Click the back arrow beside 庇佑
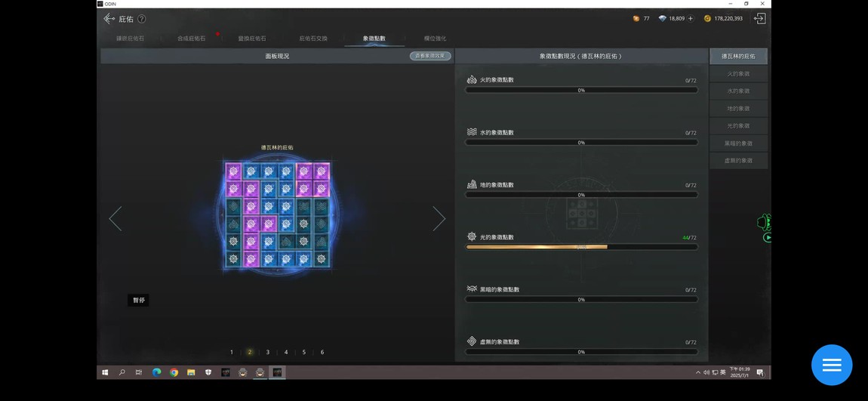Image resolution: width=868 pixels, height=401 pixels. 109,19
